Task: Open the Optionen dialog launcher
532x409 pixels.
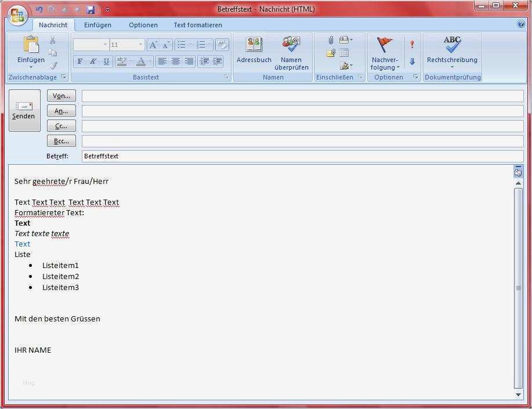Action: 415,77
